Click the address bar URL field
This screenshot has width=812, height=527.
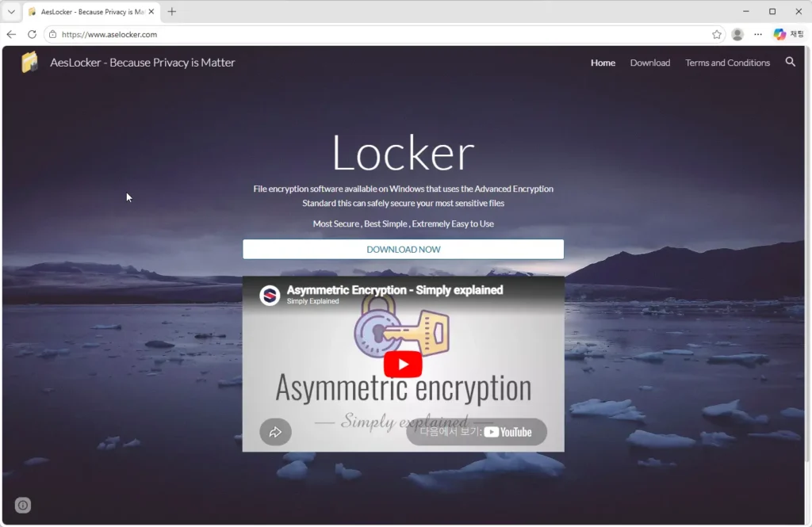pos(383,34)
